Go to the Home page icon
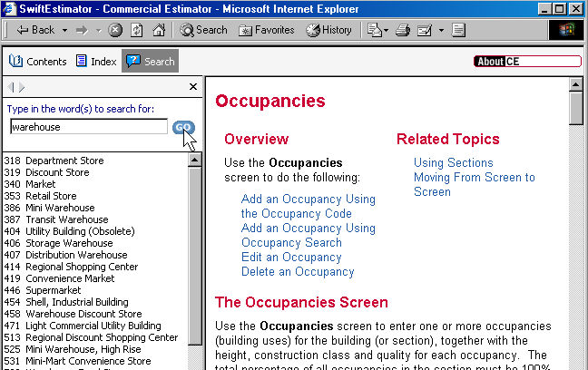 pos(159,30)
